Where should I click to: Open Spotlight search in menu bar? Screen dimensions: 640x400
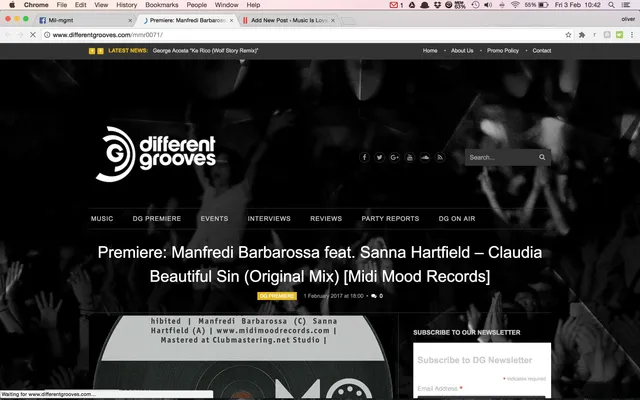611,5
